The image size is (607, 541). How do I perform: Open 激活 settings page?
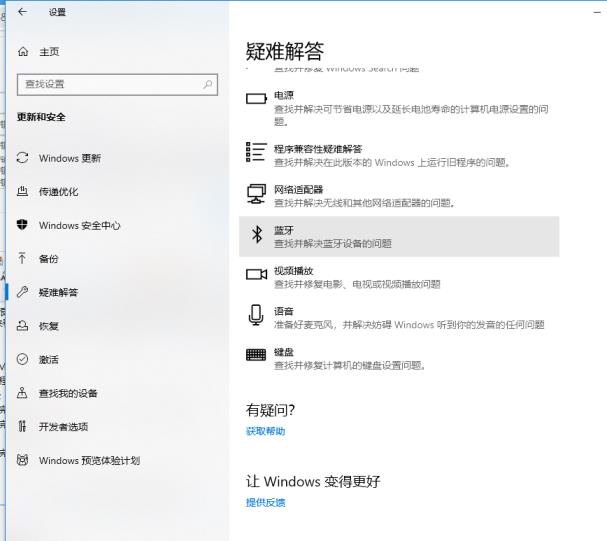[49, 360]
